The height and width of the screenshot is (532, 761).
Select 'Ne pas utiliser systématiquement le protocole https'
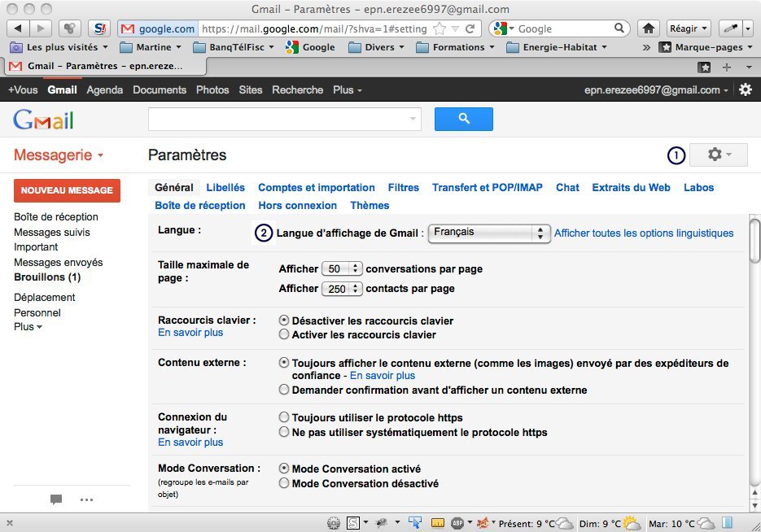click(x=284, y=432)
